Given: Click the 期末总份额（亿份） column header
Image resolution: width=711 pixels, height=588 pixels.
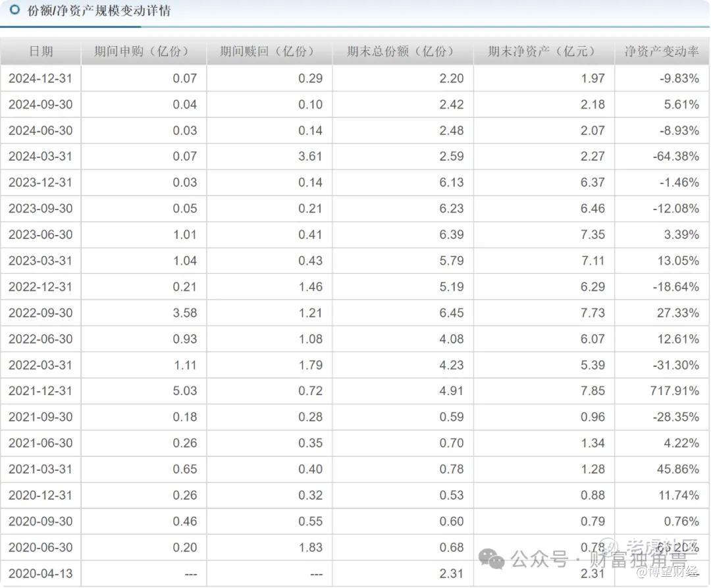Looking at the screenshot, I should 403,51.
